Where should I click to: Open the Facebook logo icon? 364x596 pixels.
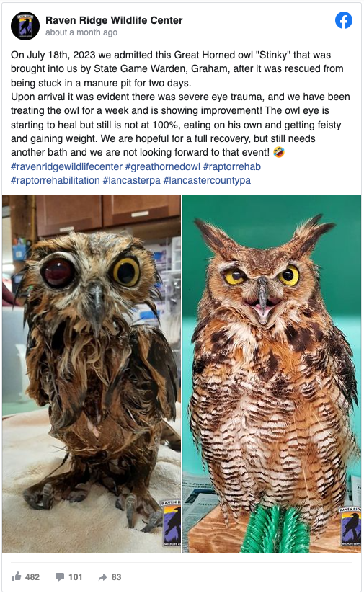(x=344, y=20)
